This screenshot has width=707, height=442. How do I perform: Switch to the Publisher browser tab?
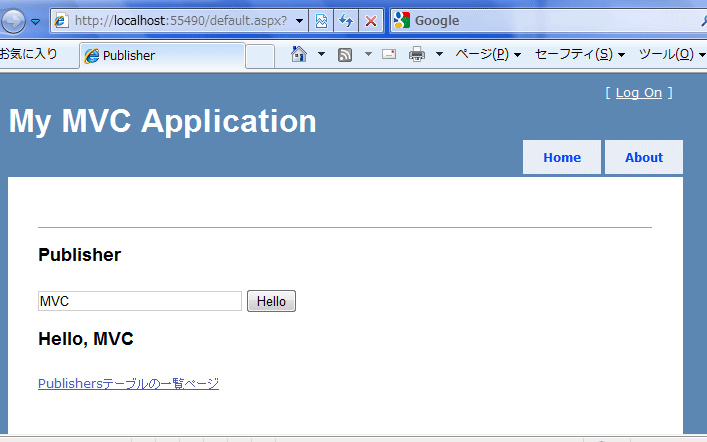[160, 56]
